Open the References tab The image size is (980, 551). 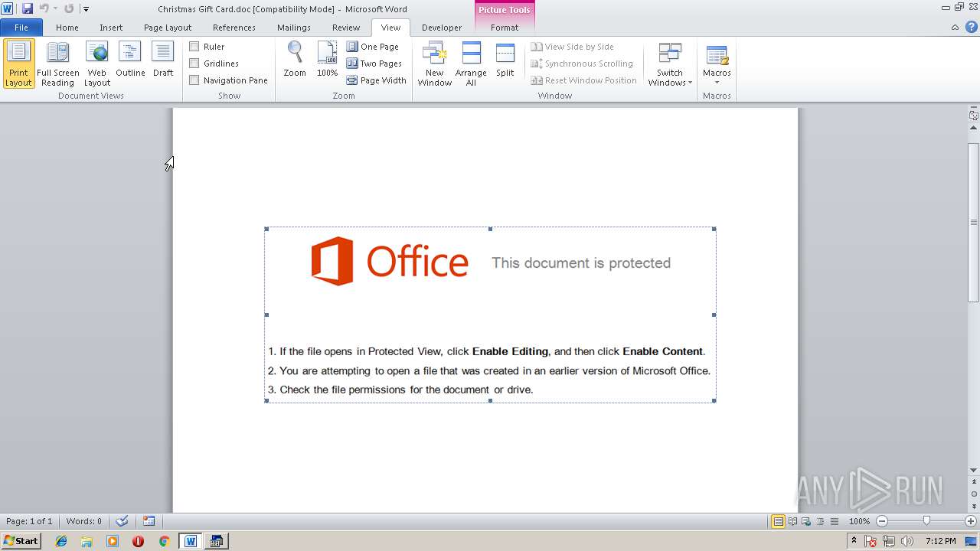click(x=234, y=28)
